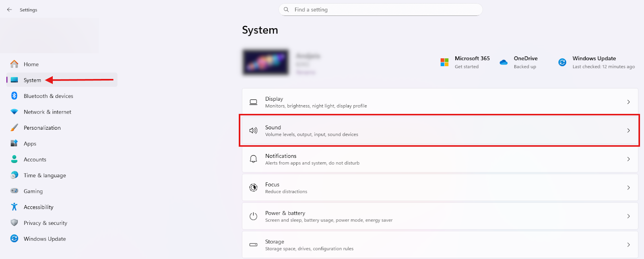The image size is (644, 259).
Task: Click the OneDrive cloud icon
Action: pos(504,62)
